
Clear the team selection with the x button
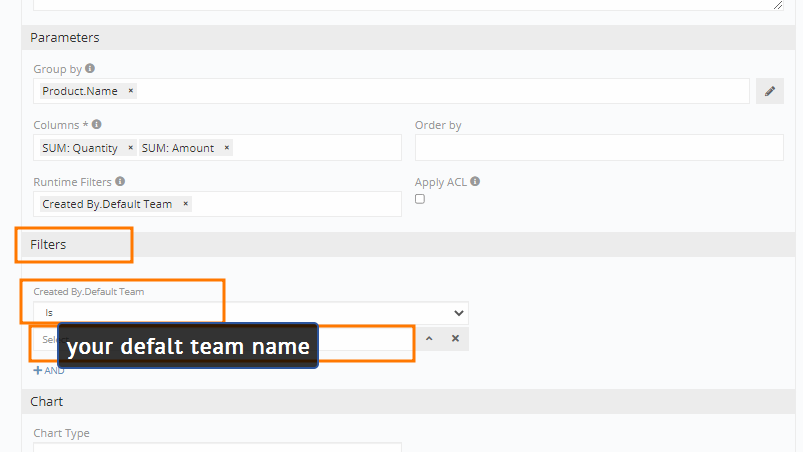point(455,339)
